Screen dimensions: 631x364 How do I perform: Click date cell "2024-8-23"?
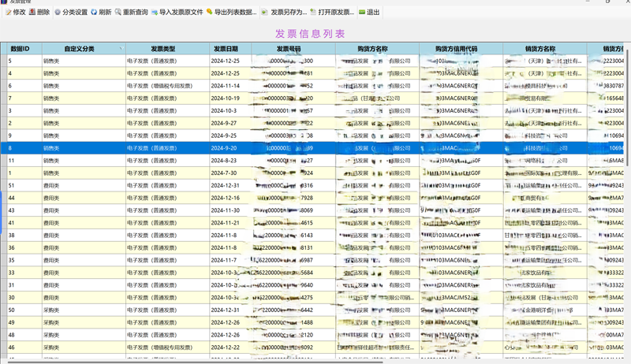coord(230,161)
